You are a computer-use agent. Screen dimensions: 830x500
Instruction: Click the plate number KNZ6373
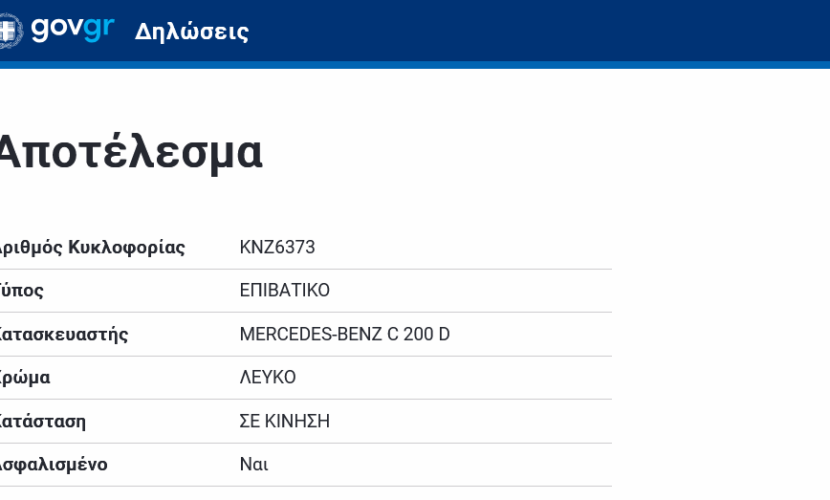tap(277, 247)
